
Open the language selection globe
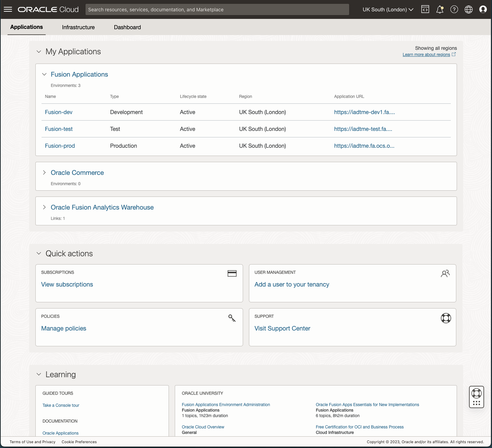pos(469,9)
